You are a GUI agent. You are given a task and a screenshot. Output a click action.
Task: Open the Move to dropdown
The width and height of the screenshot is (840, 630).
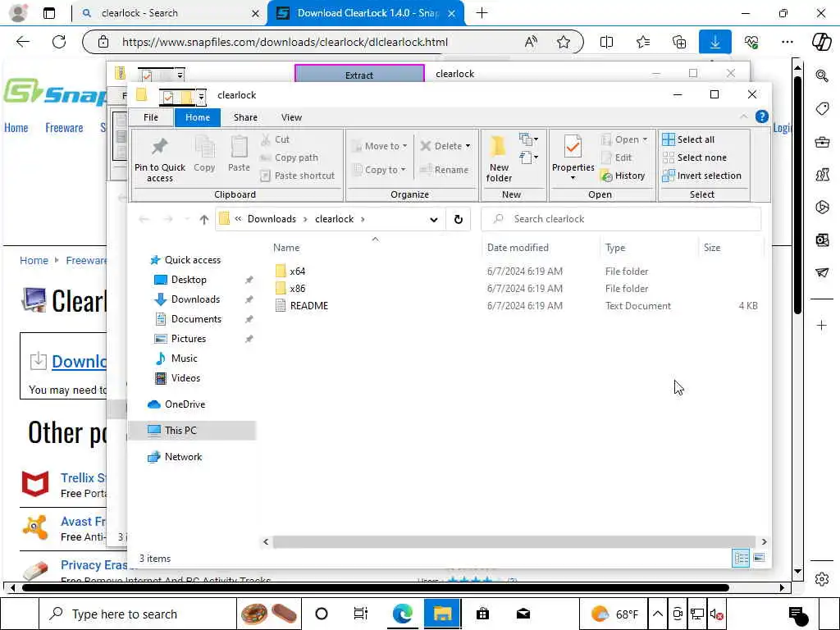(x=379, y=146)
